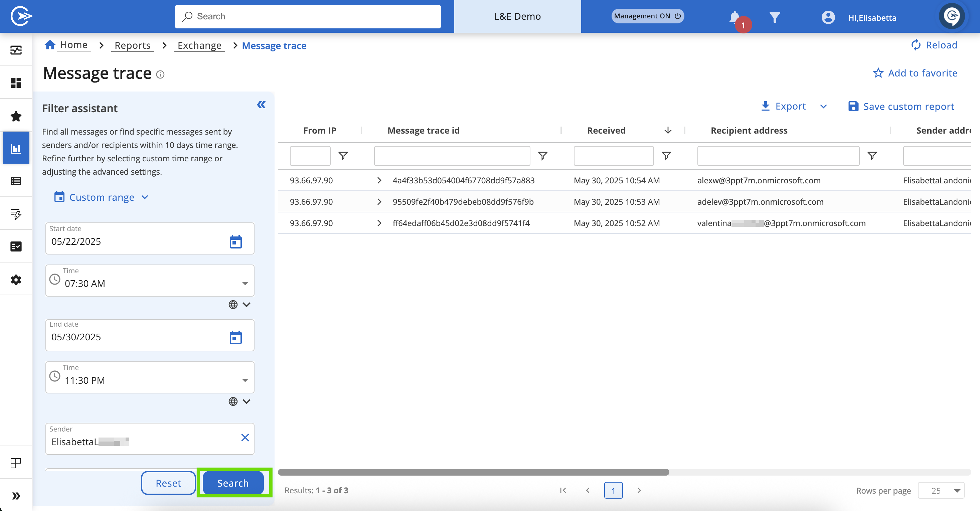Select the reports bar chart sidebar icon
The width and height of the screenshot is (980, 511).
[x=16, y=148]
